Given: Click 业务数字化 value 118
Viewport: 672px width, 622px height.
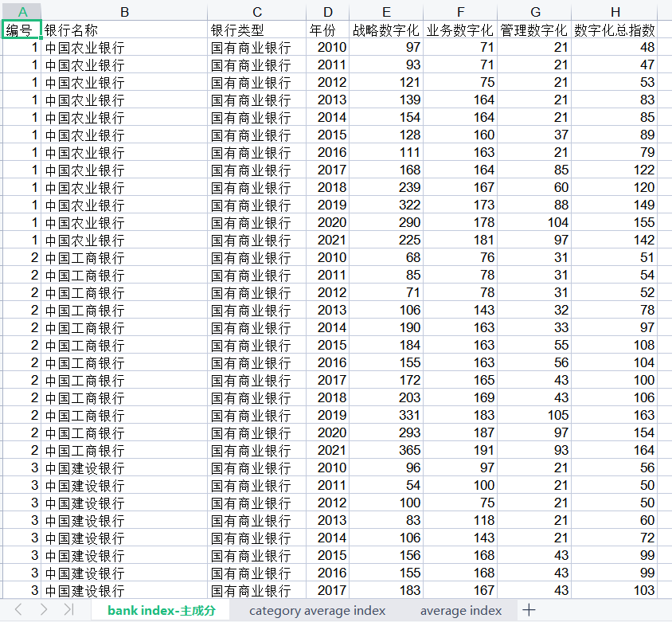Looking at the screenshot, I should click(x=460, y=520).
